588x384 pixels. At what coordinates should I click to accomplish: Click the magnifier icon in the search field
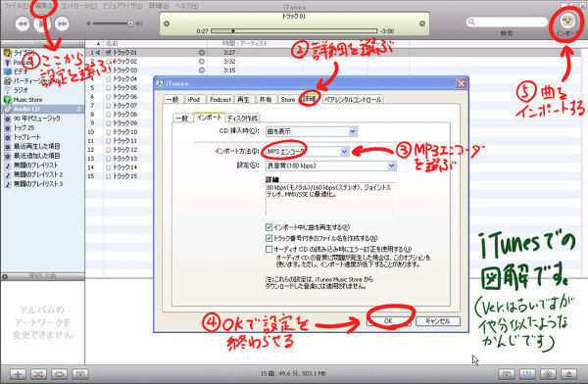[x=471, y=23]
